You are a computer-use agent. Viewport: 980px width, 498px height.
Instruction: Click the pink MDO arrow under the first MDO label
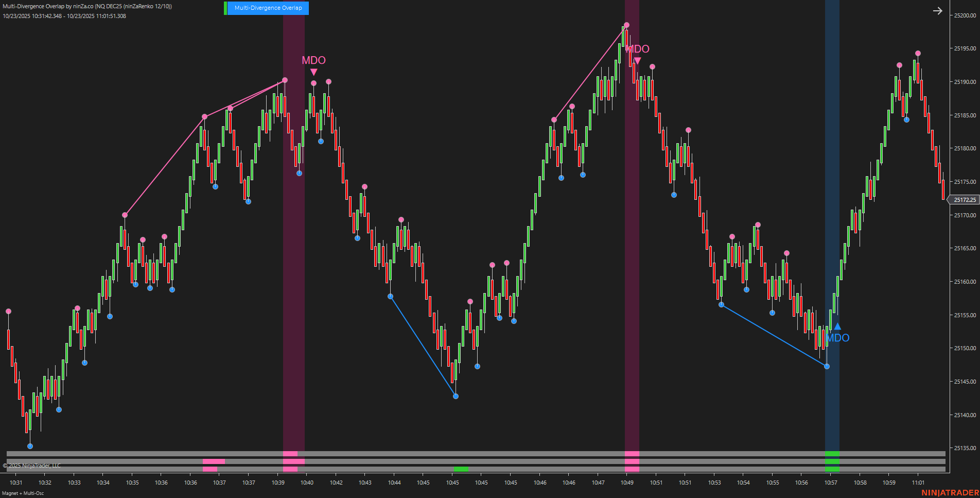[x=313, y=72]
